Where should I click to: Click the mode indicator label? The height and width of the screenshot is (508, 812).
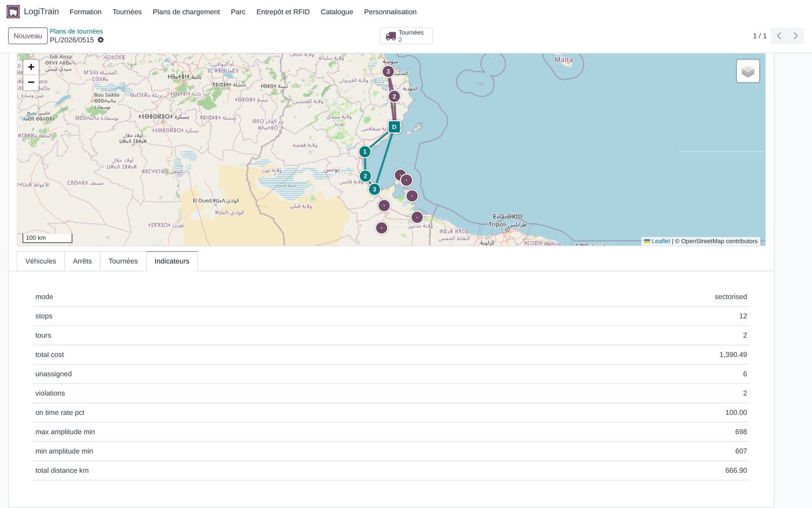point(44,297)
